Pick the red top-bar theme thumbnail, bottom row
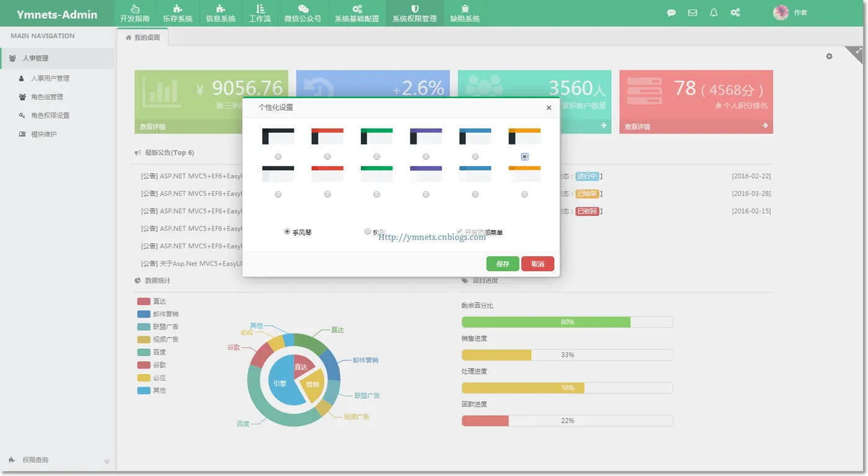This screenshot has height=476, width=868. coord(327,174)
